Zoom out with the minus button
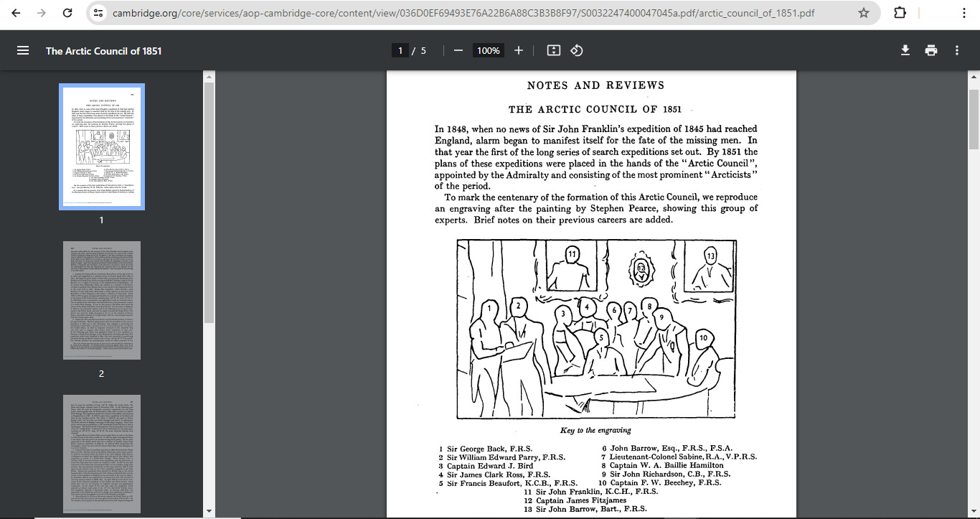The height and width of the screenshot is (519, 980). coord(458,50)
